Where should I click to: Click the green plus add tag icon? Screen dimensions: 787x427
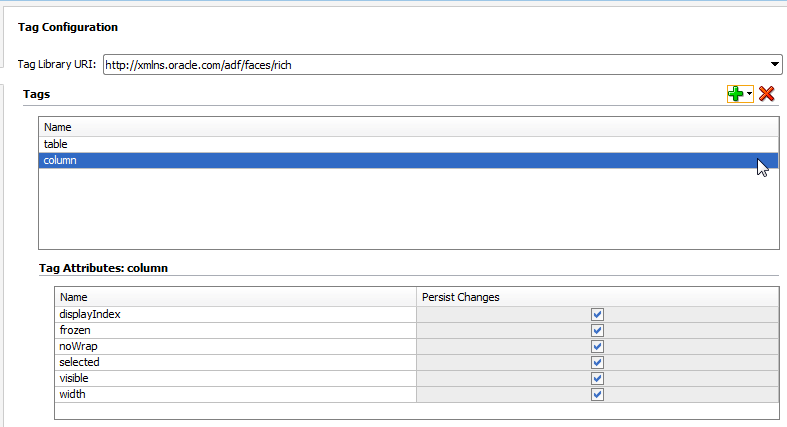[736, 94]
